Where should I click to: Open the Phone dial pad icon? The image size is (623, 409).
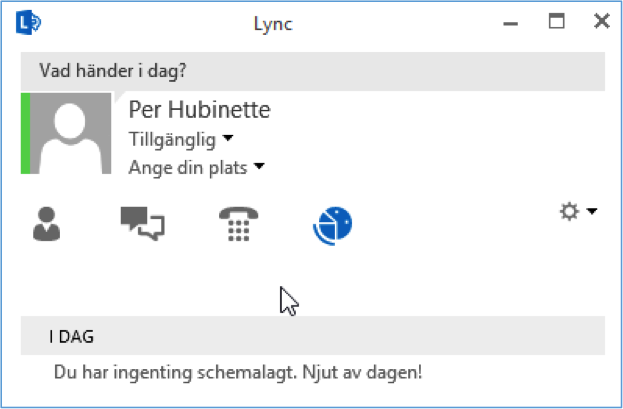point(238,224)
